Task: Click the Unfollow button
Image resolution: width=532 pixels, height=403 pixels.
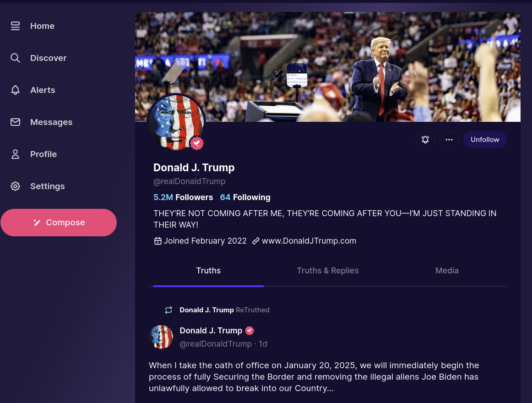Action: (x=485, y=140)
